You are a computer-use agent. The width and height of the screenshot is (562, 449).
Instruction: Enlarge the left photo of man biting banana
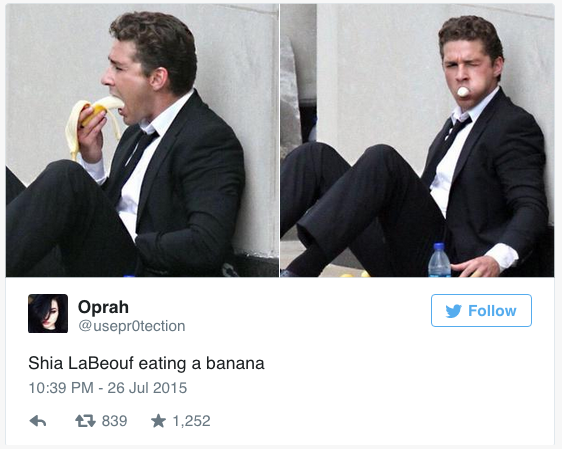[142, 140]
